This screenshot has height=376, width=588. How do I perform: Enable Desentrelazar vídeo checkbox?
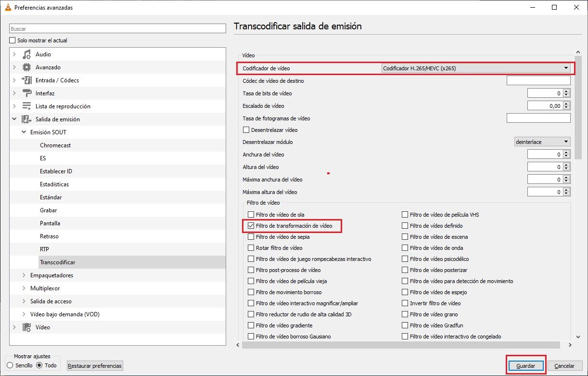tap(246, 130)
